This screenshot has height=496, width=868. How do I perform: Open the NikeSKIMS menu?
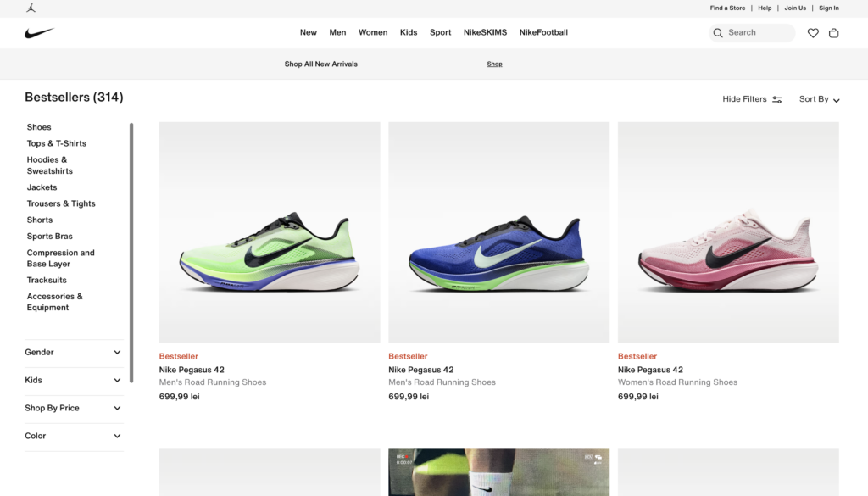tap(486, 32)
